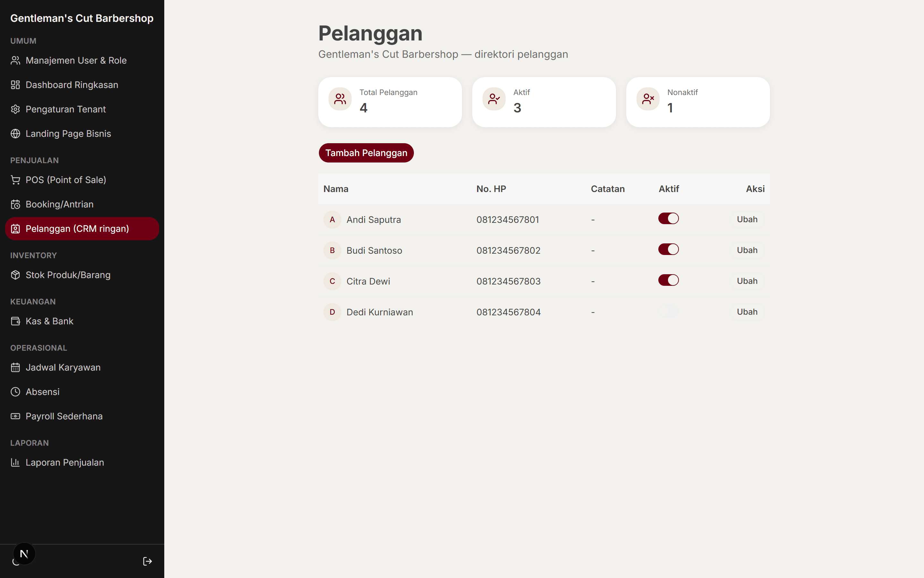This screenshot has width=924, height=578.
Task: Go to Kas & Bank
Action: (x=82, y=321)
